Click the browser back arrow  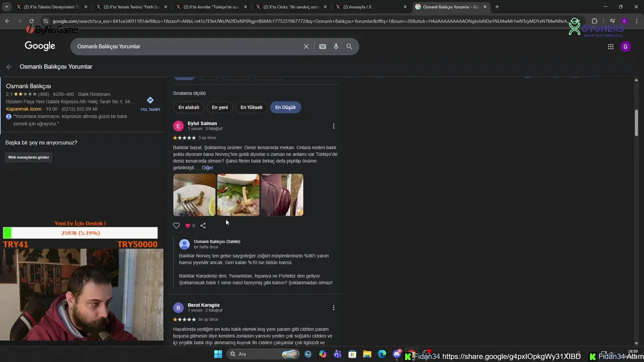[7, 21]
